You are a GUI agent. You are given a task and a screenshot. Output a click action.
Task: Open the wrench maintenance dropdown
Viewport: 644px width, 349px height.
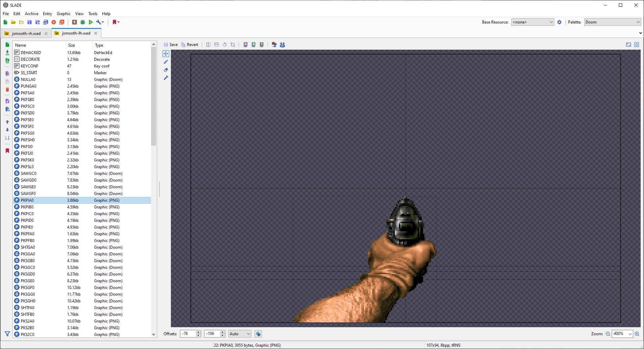[100, 22]
